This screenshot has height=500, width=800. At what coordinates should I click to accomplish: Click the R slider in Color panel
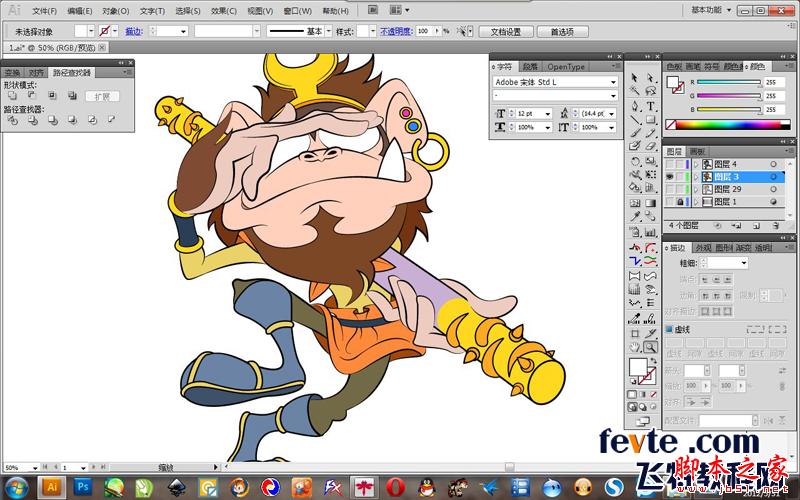(729, 82)
